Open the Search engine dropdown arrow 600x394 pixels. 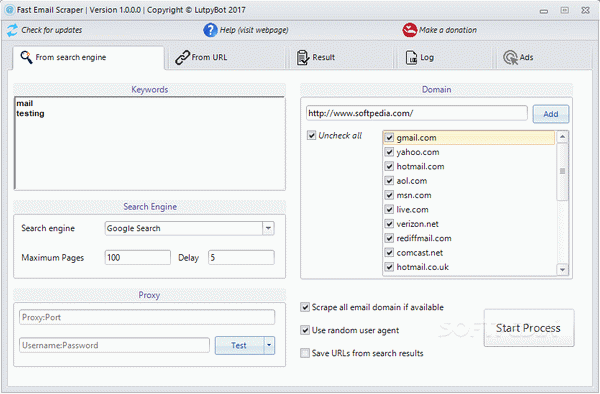click(268, 228)
